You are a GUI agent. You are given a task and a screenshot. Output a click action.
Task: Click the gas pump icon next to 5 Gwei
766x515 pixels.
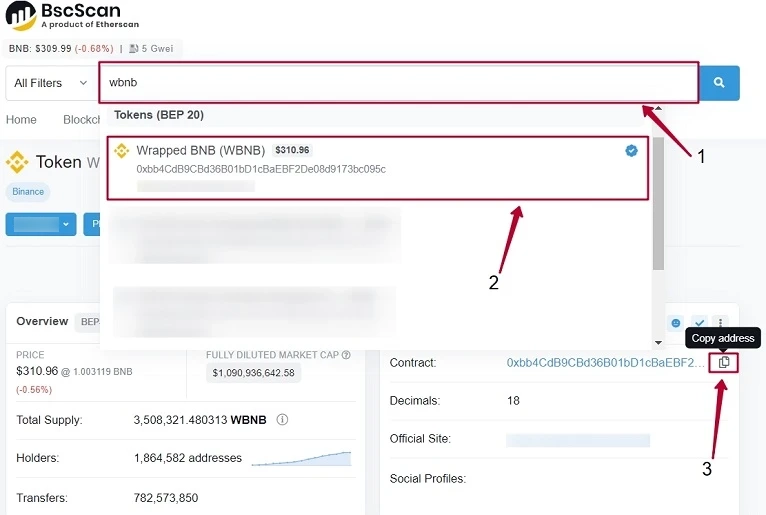coord(134,48)
